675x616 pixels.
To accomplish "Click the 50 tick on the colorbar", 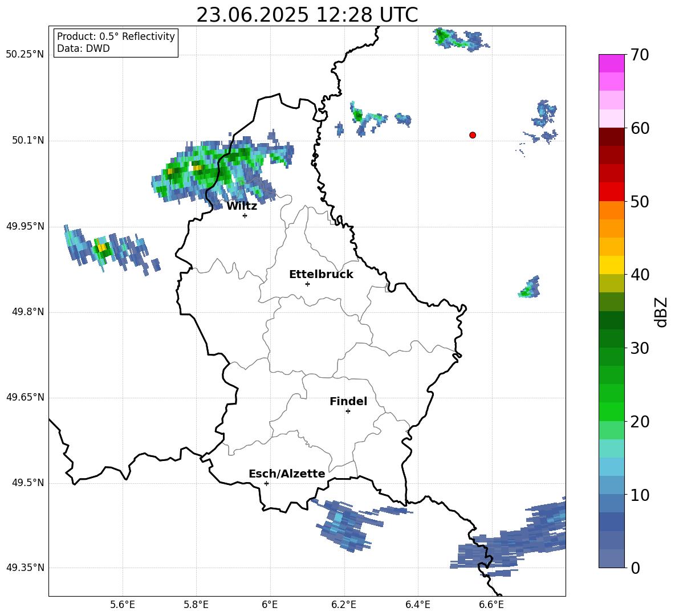I will click(640, 202).
